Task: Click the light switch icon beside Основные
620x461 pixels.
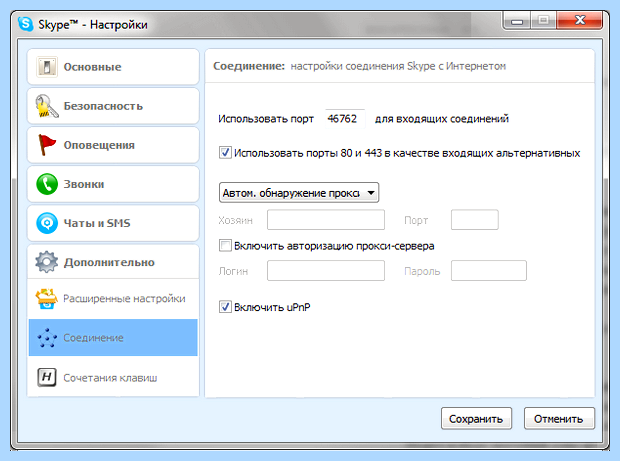Action: coord(47,66)
